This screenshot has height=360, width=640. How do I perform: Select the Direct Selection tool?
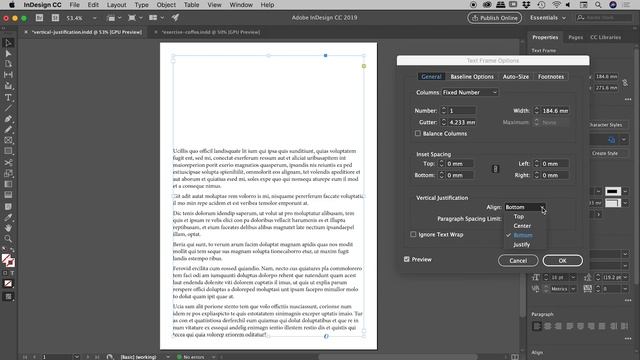point(8,53)
